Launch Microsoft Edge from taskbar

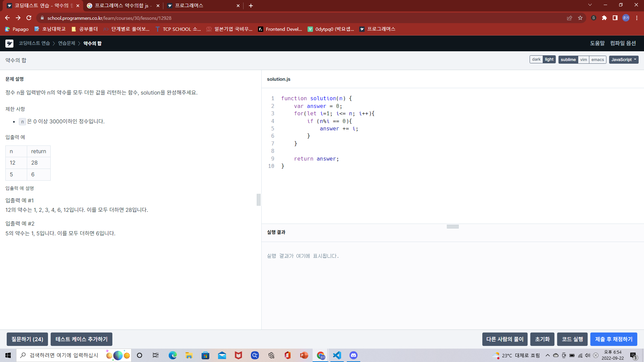[x=172, y=355]
